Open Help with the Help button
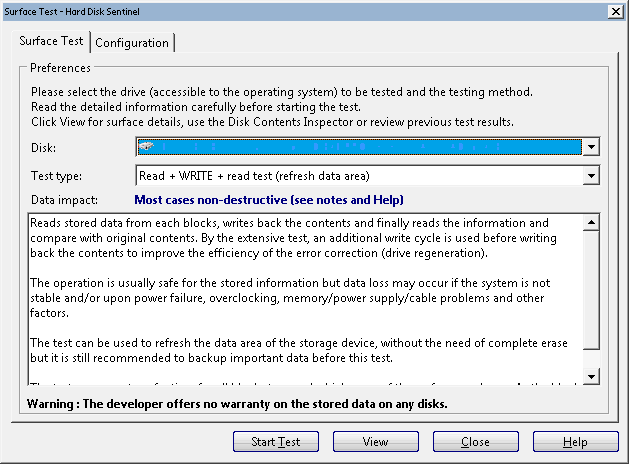 click(575, 442)
